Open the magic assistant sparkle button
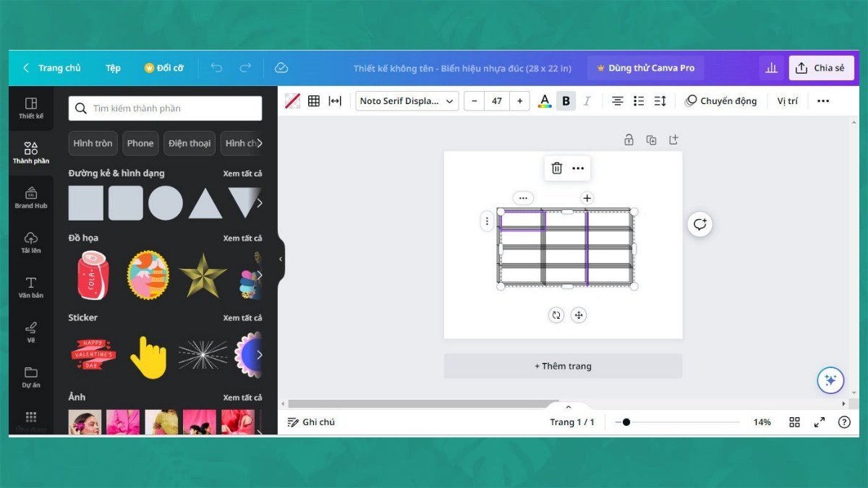Viewport: 868px width, 488px height. tap(830, 380)
